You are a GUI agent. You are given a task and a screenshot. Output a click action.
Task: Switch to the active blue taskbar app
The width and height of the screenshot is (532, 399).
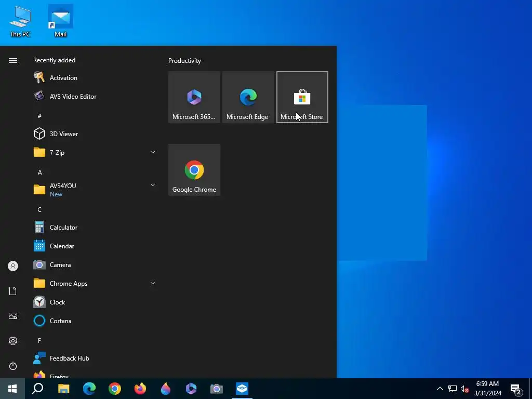[x=242, y=389]
